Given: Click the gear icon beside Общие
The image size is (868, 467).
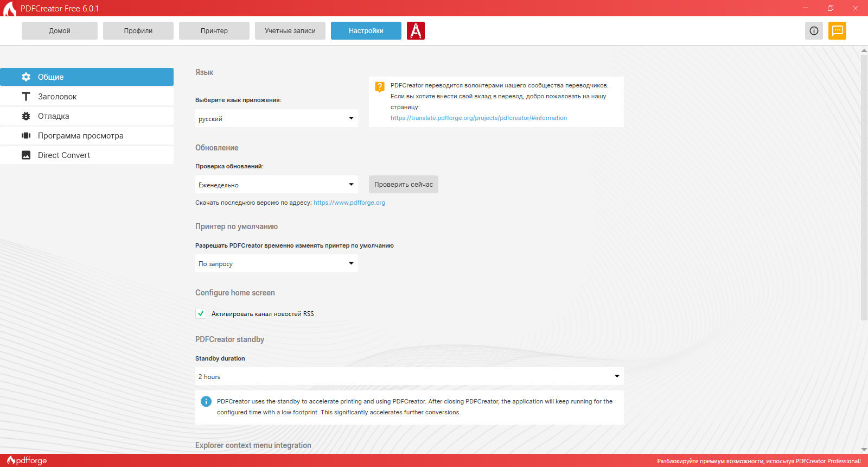Looking at the screenshot, I should (26, 77).
